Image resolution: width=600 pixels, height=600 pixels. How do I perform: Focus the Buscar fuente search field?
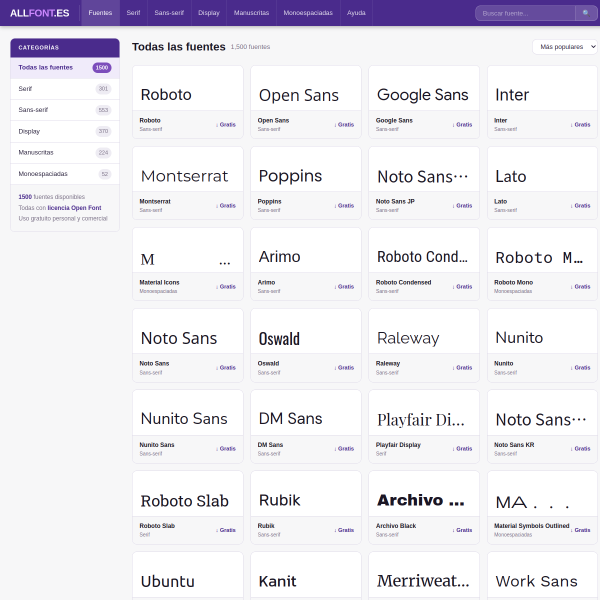(x=525, y=13)
